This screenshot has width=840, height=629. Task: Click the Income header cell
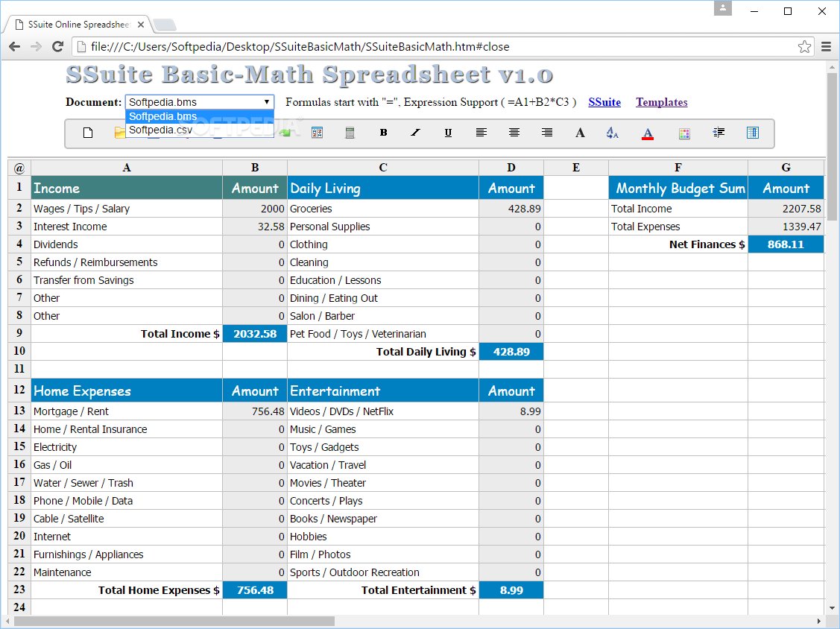point(127,188)
